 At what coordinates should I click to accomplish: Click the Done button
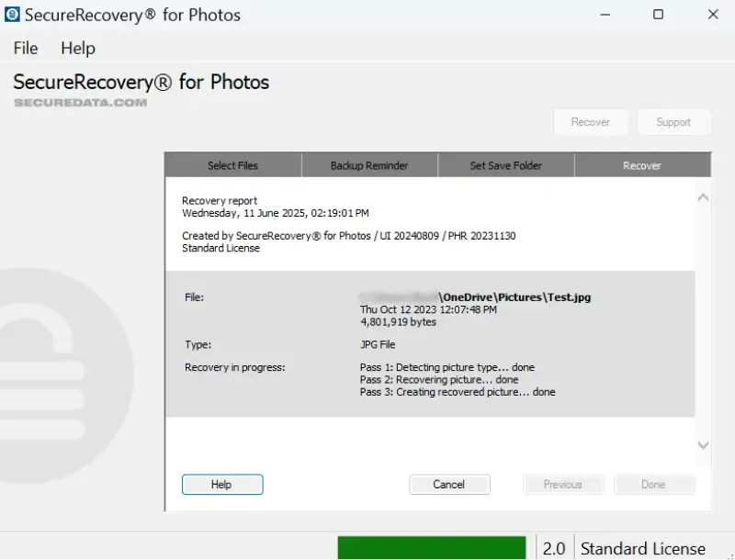click(654, 484)
